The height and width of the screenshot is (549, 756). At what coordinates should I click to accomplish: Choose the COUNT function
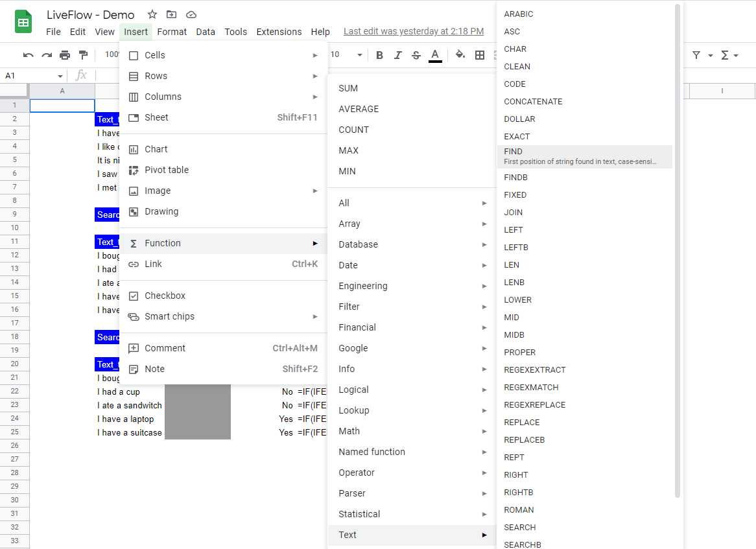click(412, 130)
